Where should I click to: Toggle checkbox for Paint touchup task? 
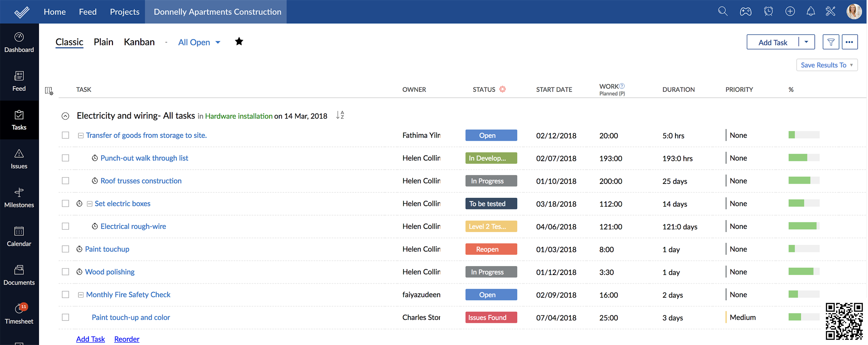pyautogui.click(x=65, y=249)
